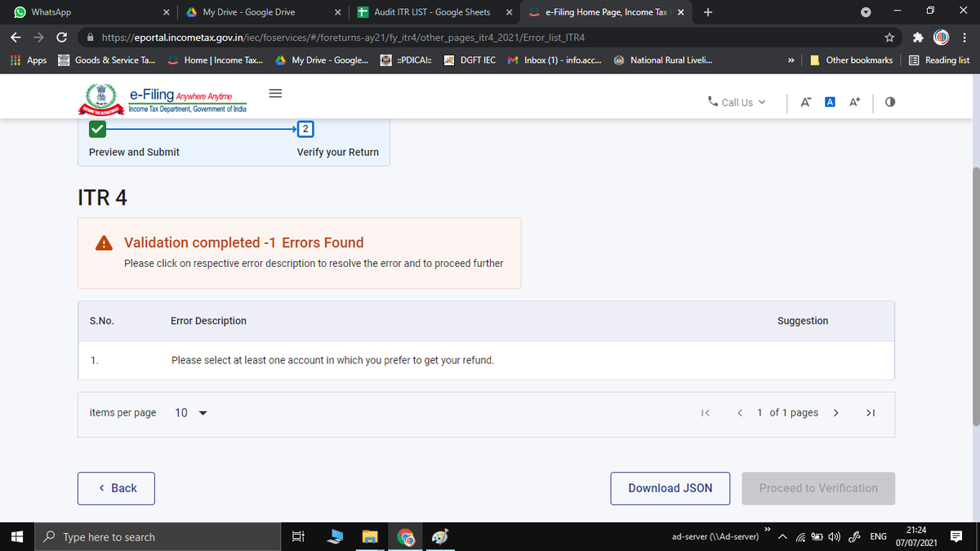Open the Chrome extensions puzzle icon

point(918,38)
